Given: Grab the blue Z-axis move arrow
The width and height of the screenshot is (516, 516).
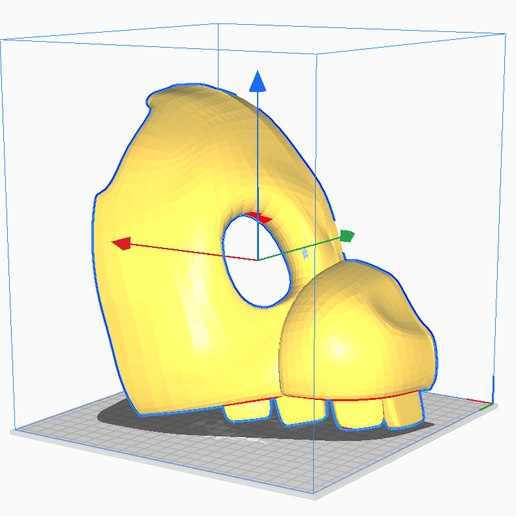Looking at the screenshot, I should (x=258, y=81).
